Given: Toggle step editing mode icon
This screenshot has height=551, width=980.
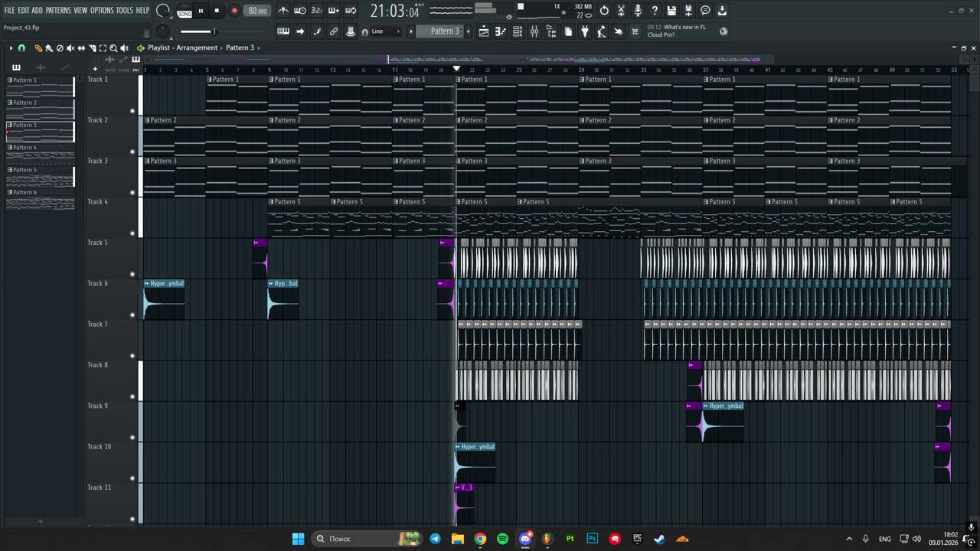Looking at the screenshot, I should point(317,31).
